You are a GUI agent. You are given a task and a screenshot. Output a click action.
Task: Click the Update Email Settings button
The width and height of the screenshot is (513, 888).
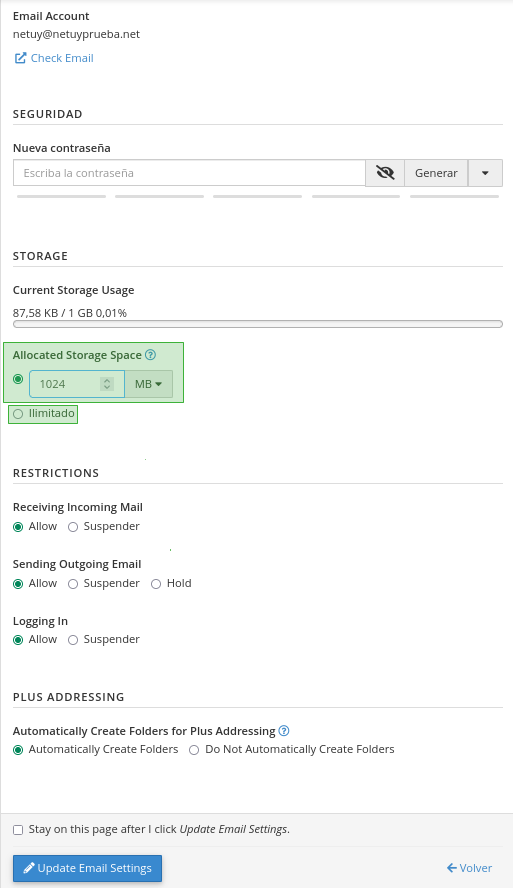click(x=87, y=868)
